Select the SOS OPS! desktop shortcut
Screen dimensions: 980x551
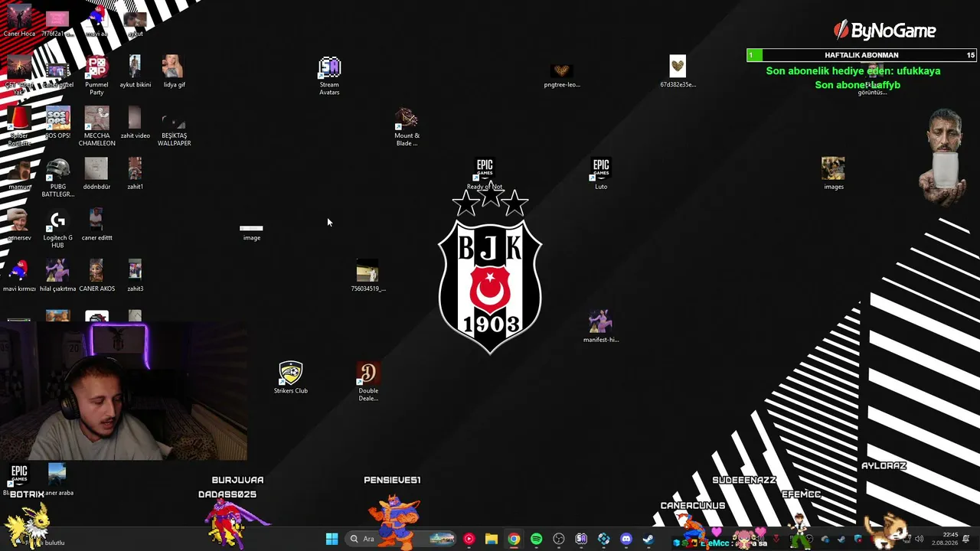(57, 123)
